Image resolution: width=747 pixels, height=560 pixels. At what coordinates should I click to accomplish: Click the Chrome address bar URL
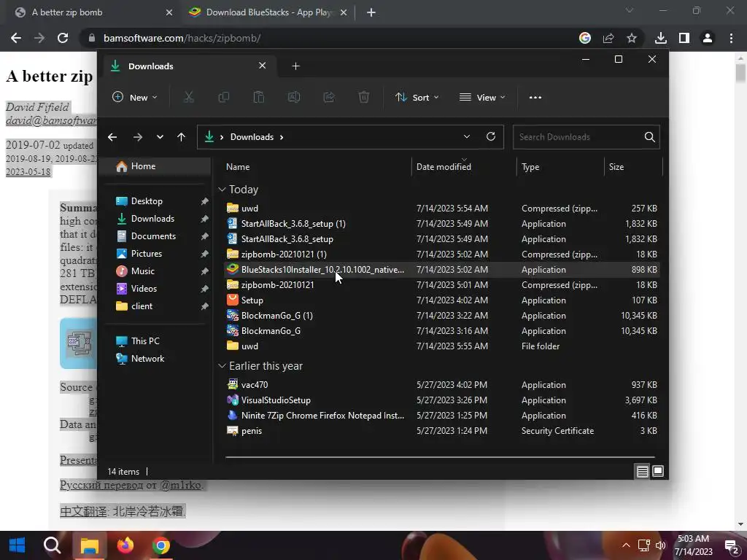182,38
